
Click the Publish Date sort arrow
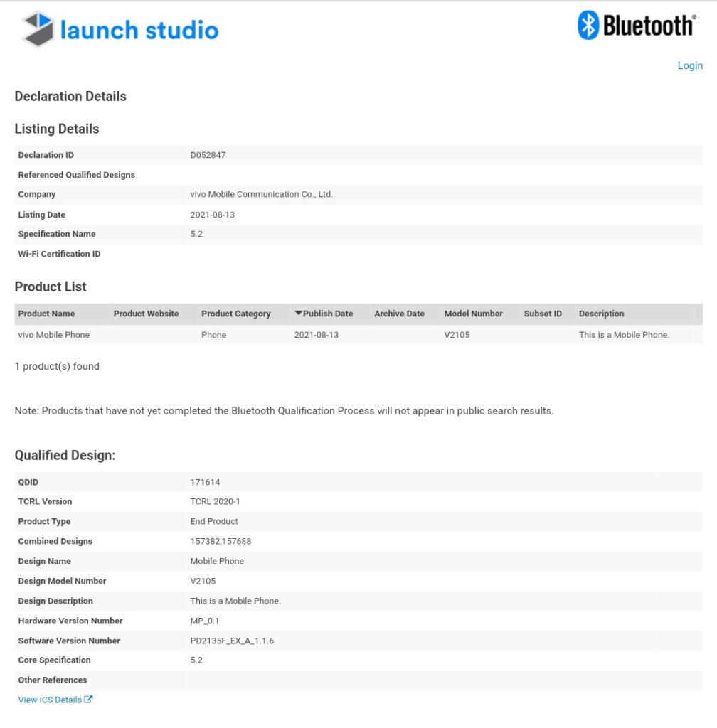(299, 313)
